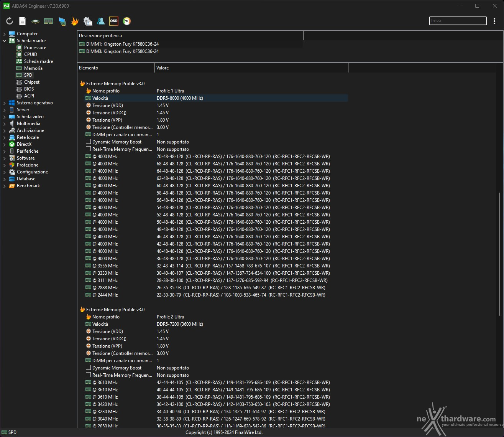Screen dimensions: 504x437
Task: Toggle Real-Time Memory Frequency checkbox in Profile 1
Action: pos(88,149)
